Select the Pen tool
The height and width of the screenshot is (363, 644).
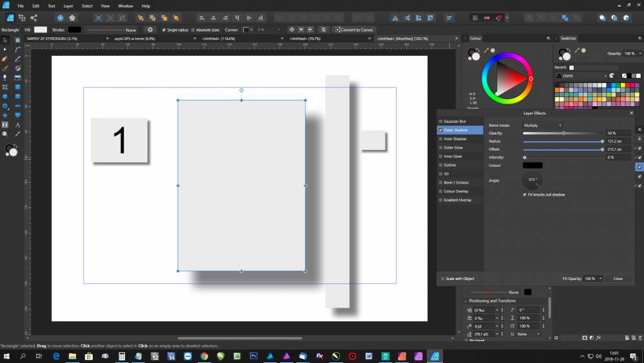[5, 59]
